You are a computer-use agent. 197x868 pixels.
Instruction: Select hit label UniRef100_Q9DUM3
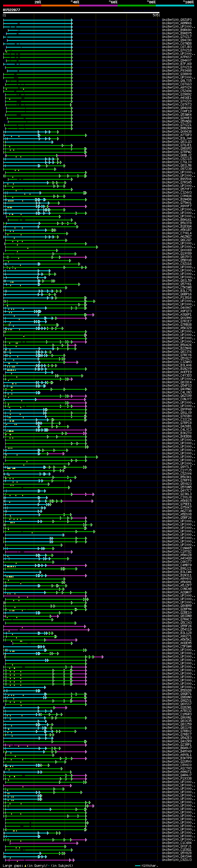(x=177, y=149)
